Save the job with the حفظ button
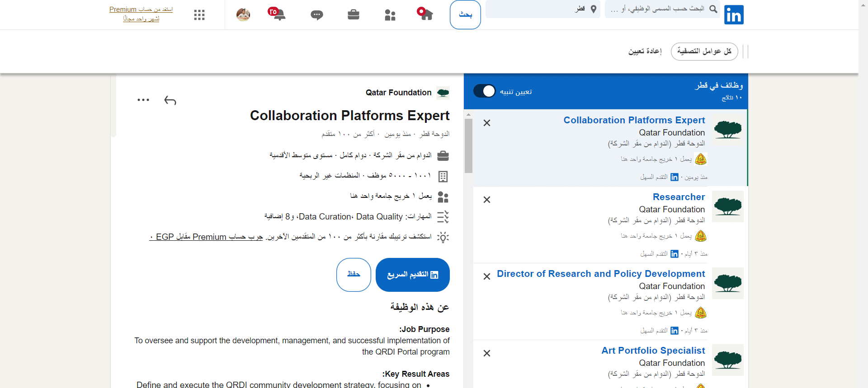This screenshot has height=388, width=868. pos(354,275)
